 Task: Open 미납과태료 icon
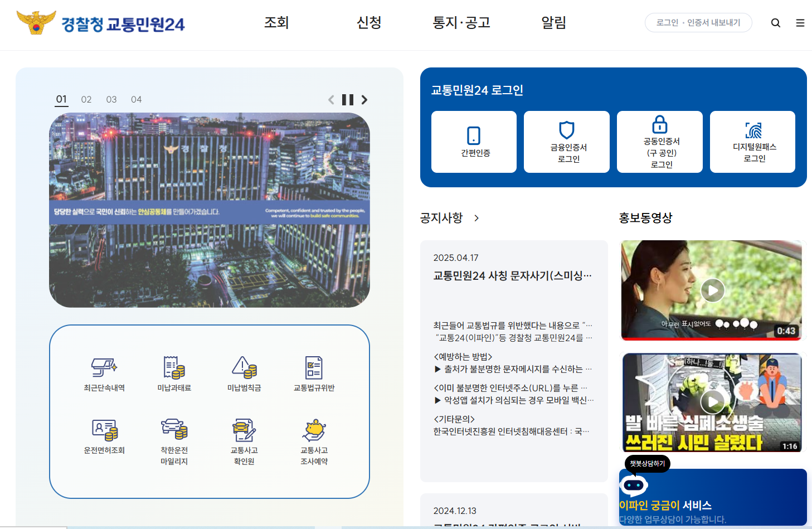pyautogui.click(x=174, y=368)
